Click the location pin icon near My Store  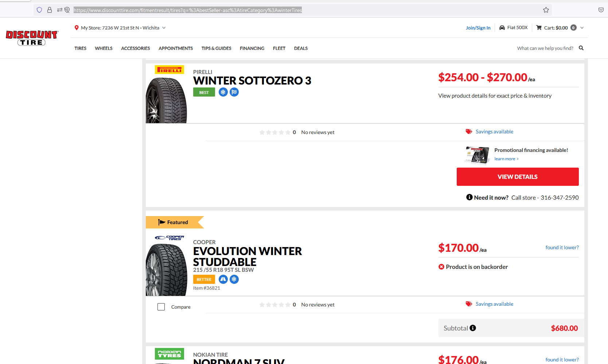(77, 27)
